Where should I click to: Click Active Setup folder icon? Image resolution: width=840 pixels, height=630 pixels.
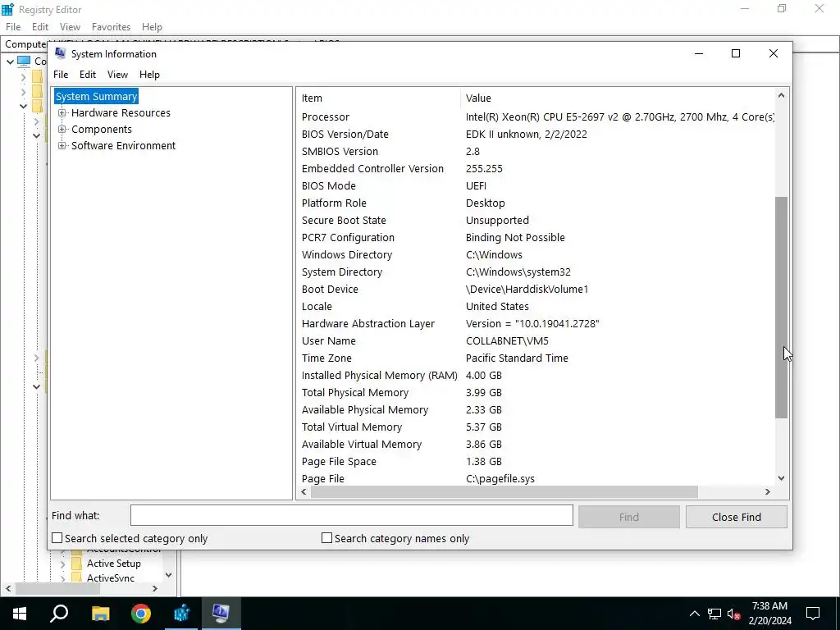click(76, 563)
